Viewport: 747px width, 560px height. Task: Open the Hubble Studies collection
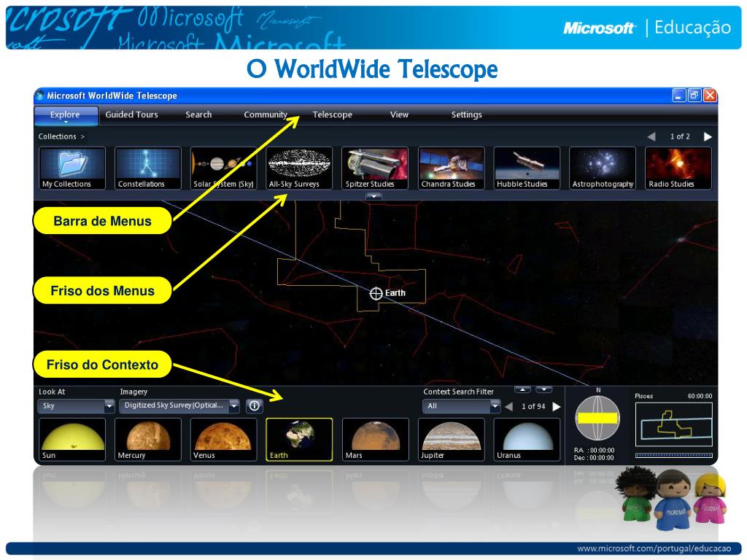point(527,168)
